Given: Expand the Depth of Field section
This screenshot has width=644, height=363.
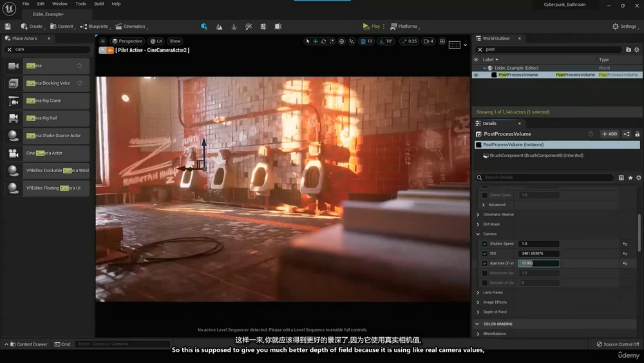Looking at the screenshot, I should pyautogui.click(x=478, y=312).
